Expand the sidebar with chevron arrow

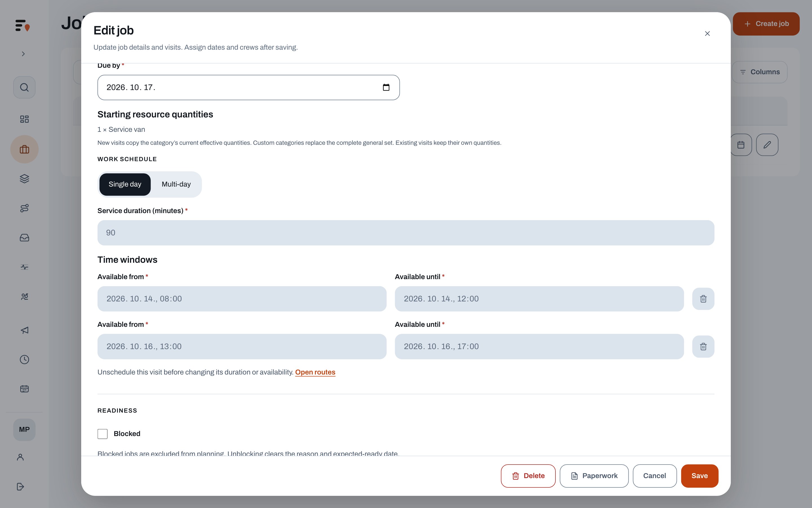[23, 54]
